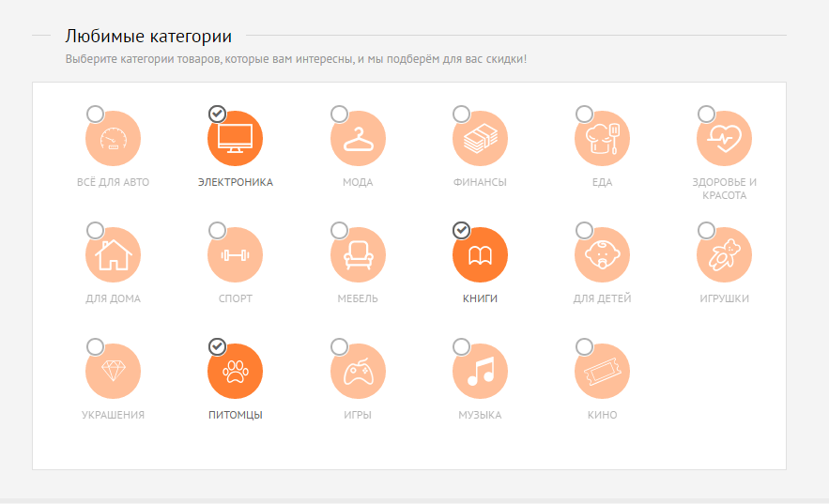Check the circle on Для дома
829x504 pixels.
tap(95, 230)
